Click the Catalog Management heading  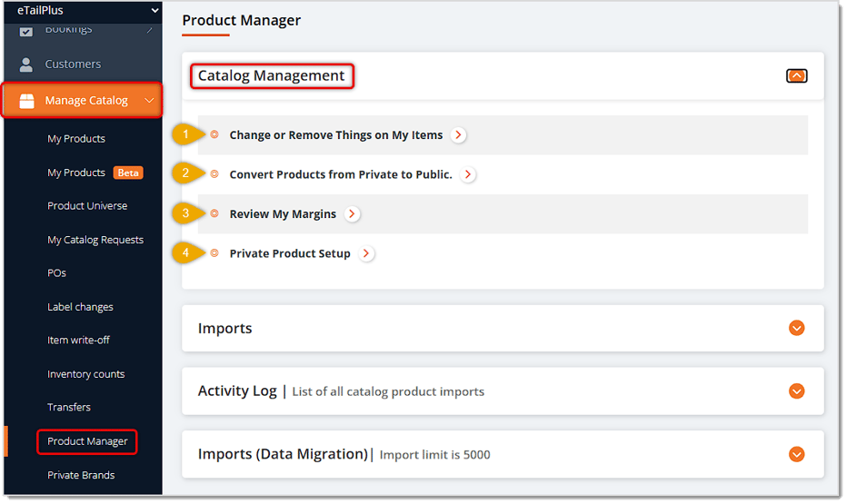click(271, 75)
